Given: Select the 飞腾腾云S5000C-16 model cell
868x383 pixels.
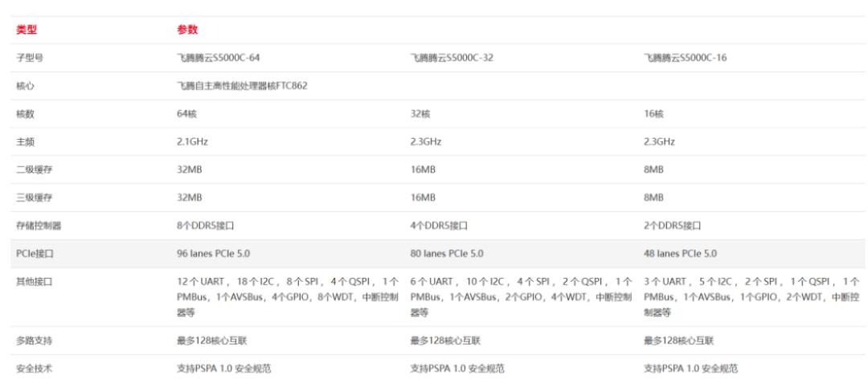Looking at the screenshot, I should 686,58.
